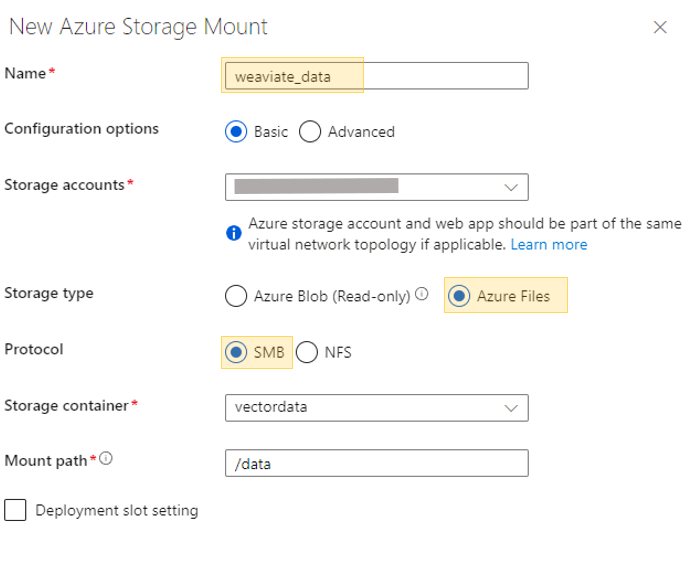Click the Storage type label text

click(x=49, y=293)
